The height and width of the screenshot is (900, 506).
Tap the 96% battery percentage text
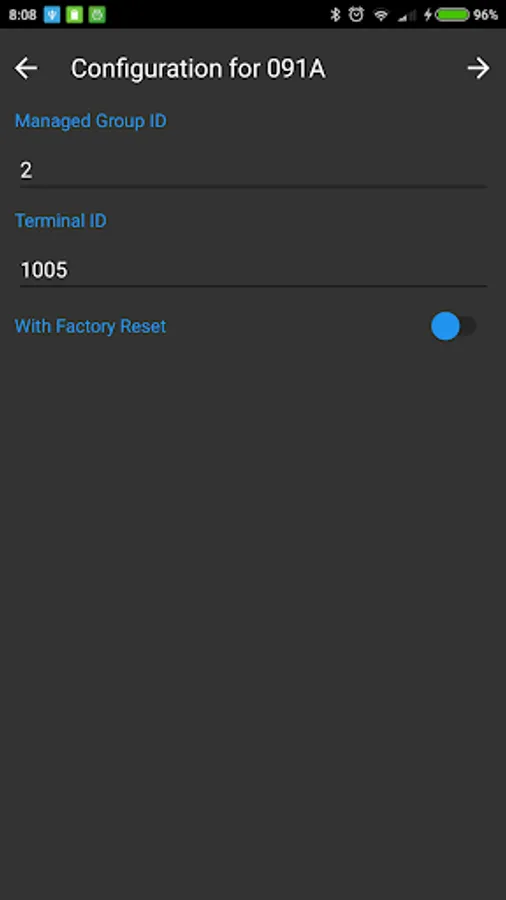point(485,15)
